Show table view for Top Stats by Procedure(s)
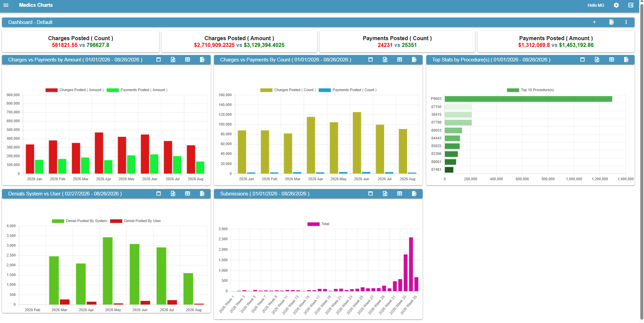The width and height of the screenshot is (644, 323). click(612, 60)
